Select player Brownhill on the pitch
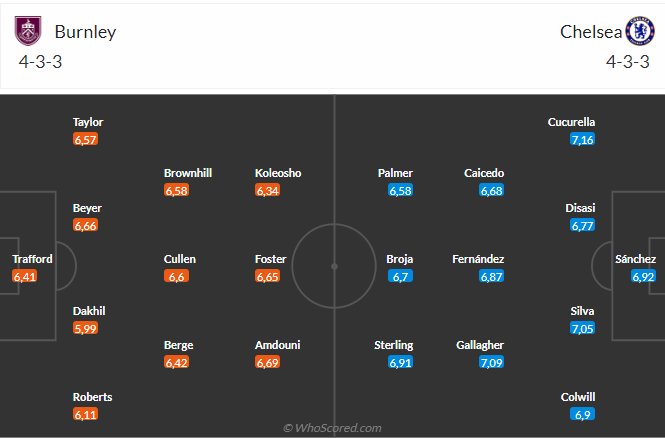This screenshot has width=665, height=438. click(x=188, y=173)
